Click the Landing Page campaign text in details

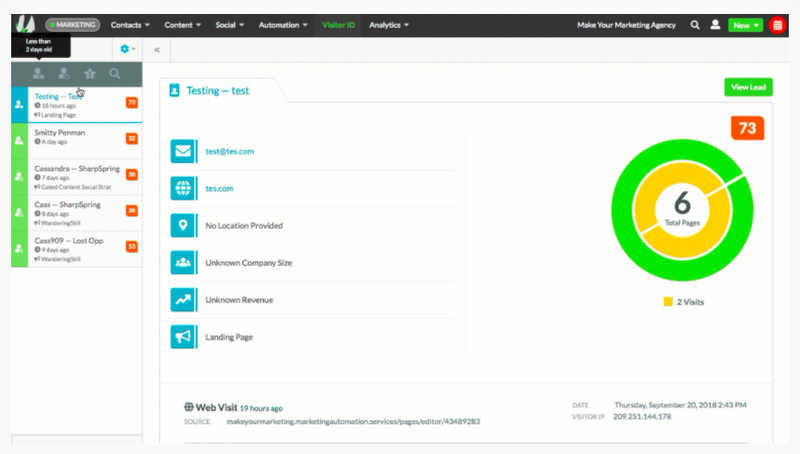229,337
